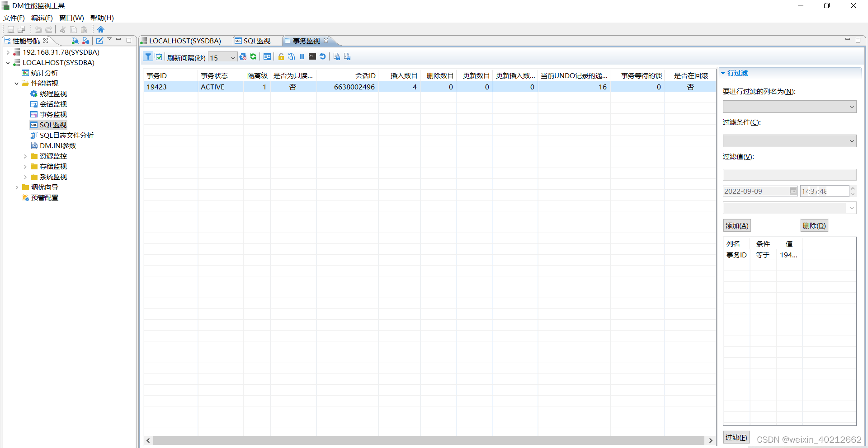Viewport: 868px width, 448px height.
Task: Click the stop auto-refresh icon with red circle
Action: (243, 56)
